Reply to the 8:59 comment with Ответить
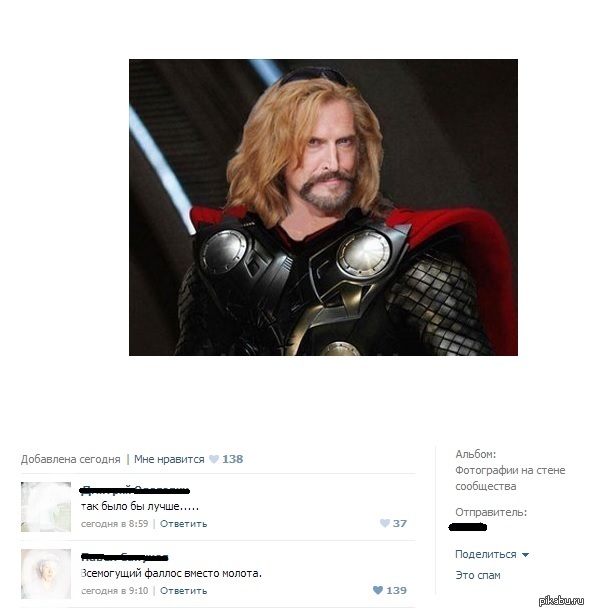The height and width of the screenshot is (612, 589). pyautogui.click(x=183, y=524)
